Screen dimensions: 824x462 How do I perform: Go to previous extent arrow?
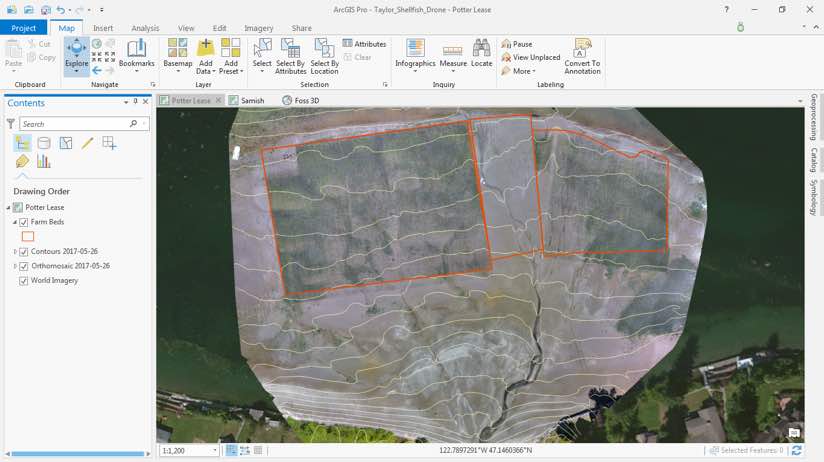pyautogui.click(x=97, y=70)
